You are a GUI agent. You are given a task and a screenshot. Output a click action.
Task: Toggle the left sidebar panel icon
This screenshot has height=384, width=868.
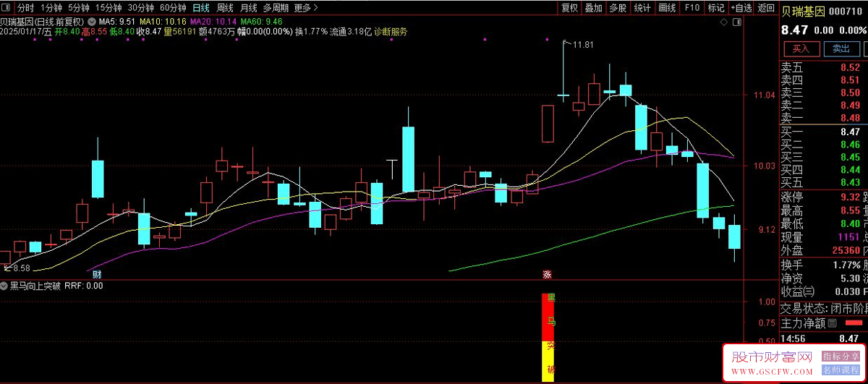pos(7,8)
